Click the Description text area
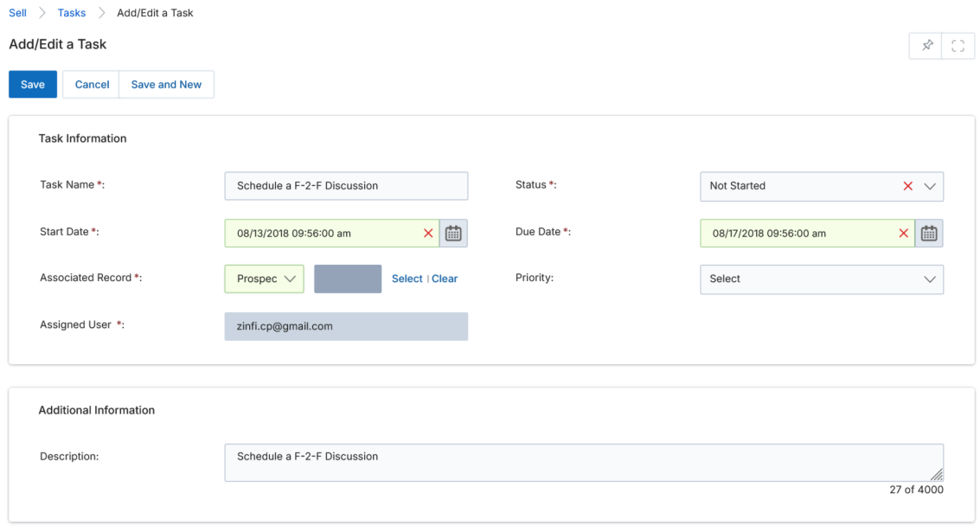This screenshot has height=532, width=980. pyautogui.click(x=584, y=463)
